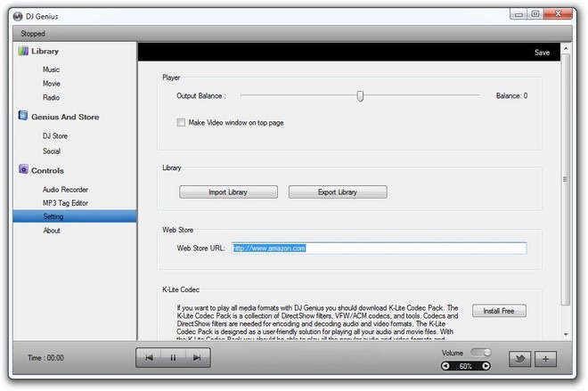The image size is (588, 391).
Task: Click the Twitter bird button
Action: [519, 359]
